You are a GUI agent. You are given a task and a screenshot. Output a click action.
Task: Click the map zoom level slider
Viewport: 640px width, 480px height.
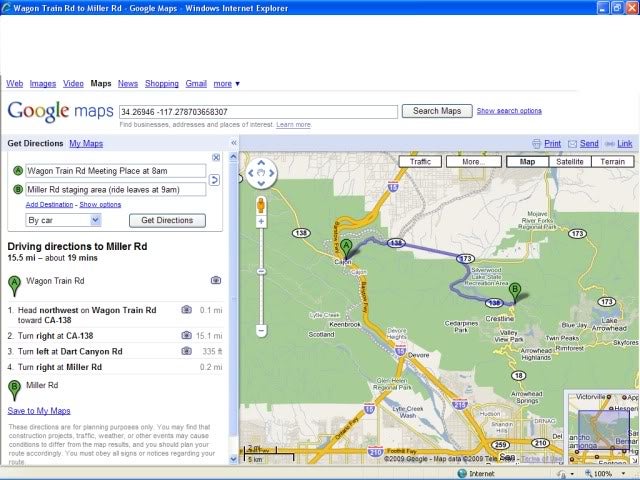(260, 275)
